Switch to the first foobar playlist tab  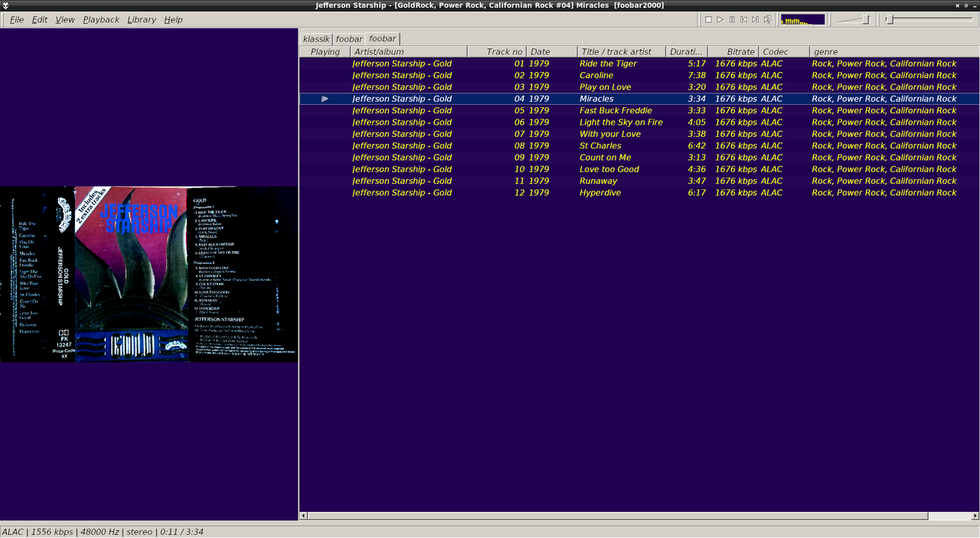[x=349, y=38]
